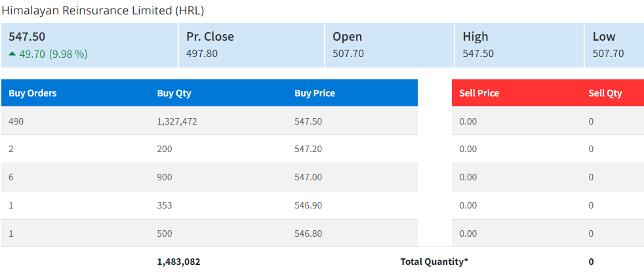Sort by the Buy Qty column header
Viewport: 644px width, 278px height.
(174, 93)
